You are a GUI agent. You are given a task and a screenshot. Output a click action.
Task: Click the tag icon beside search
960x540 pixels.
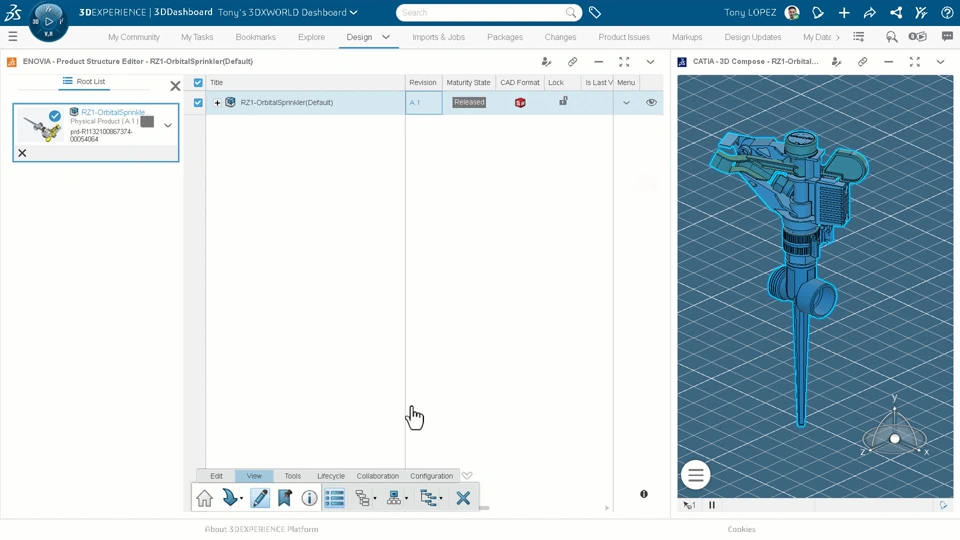pyautogui.click(x=594, y=12)
